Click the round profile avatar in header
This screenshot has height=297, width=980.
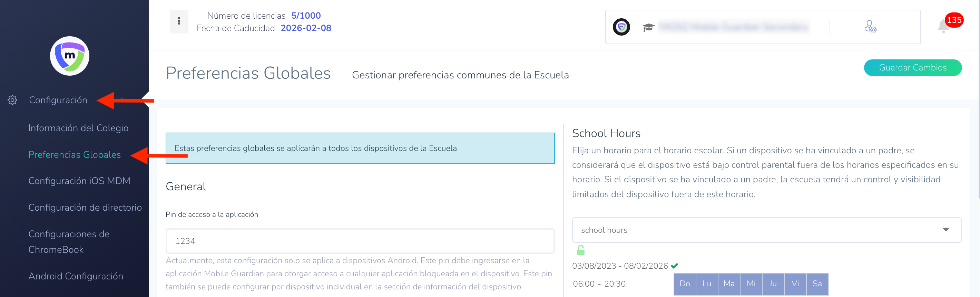(x=621, y=27)
